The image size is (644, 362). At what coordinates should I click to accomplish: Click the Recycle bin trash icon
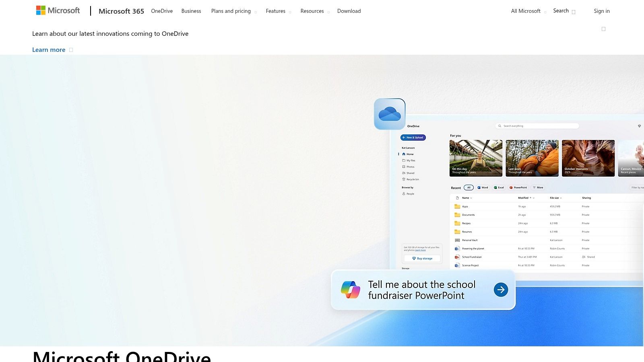pyautogui.click(x=404, y=179)
